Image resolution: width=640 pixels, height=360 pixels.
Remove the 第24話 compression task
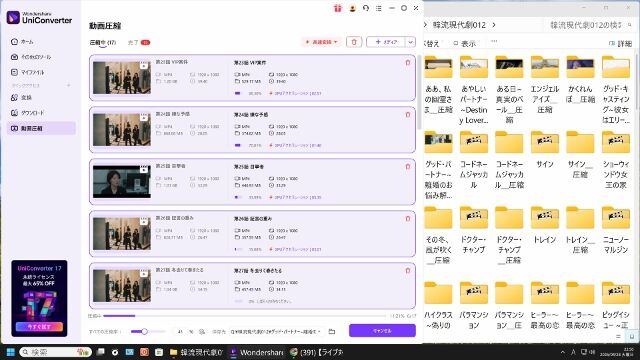point(407,115)
